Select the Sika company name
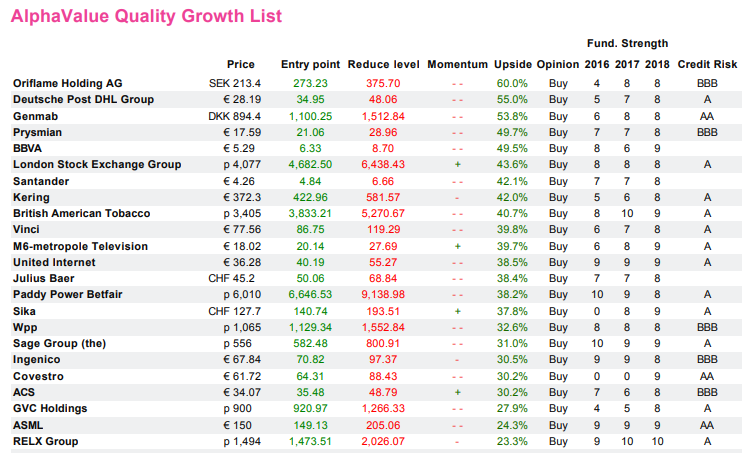 point(24,311)
